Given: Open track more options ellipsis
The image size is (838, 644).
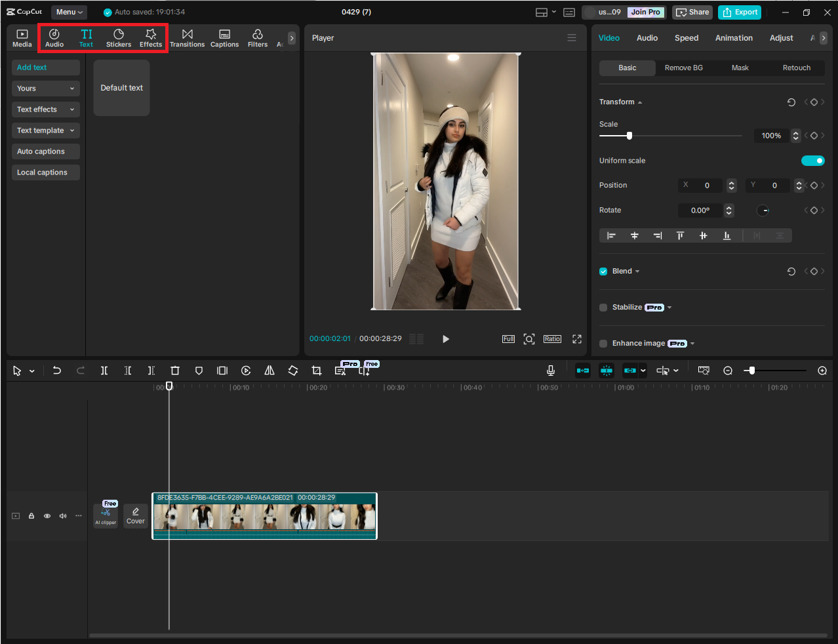Looking at the screenshot, I should click(x=79, y=516).
